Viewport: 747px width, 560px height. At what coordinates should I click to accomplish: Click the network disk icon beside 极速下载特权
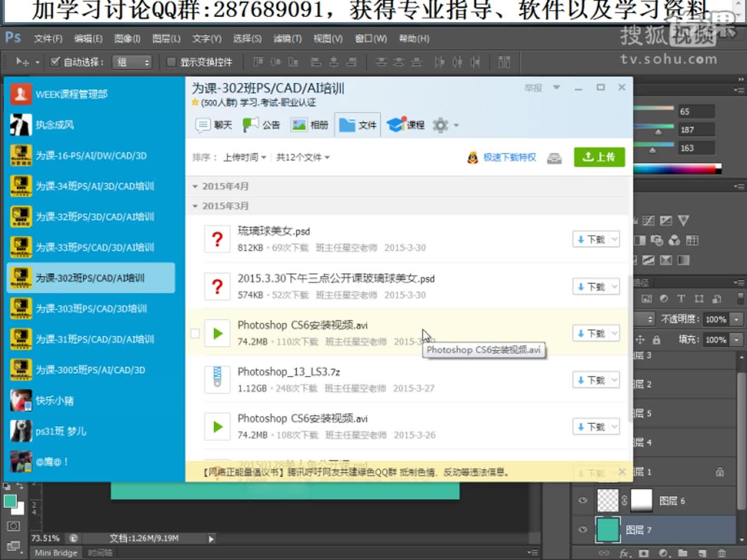[x=555, y=158]
